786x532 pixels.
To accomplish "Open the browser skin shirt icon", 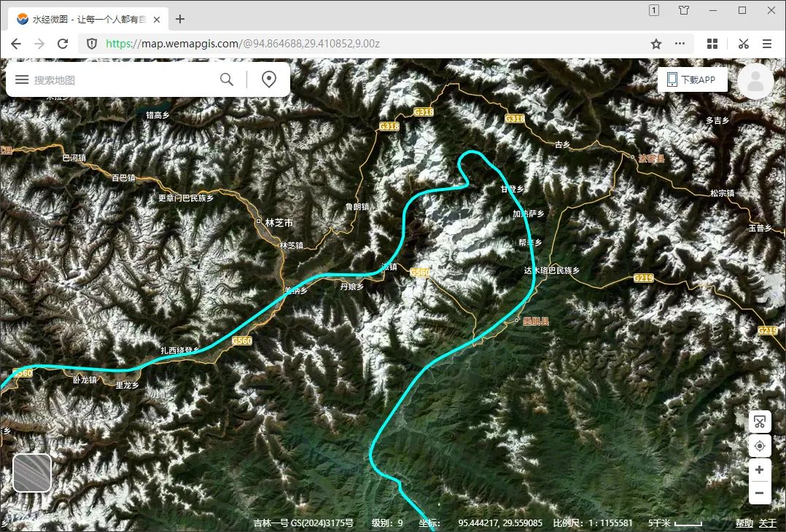I will point(684,10).
